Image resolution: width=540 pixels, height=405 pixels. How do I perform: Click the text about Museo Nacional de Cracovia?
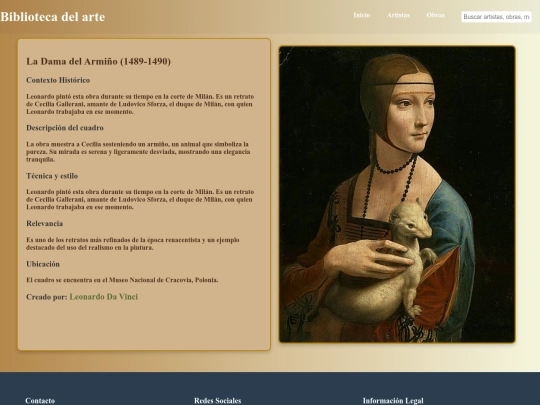pos(122,280)
